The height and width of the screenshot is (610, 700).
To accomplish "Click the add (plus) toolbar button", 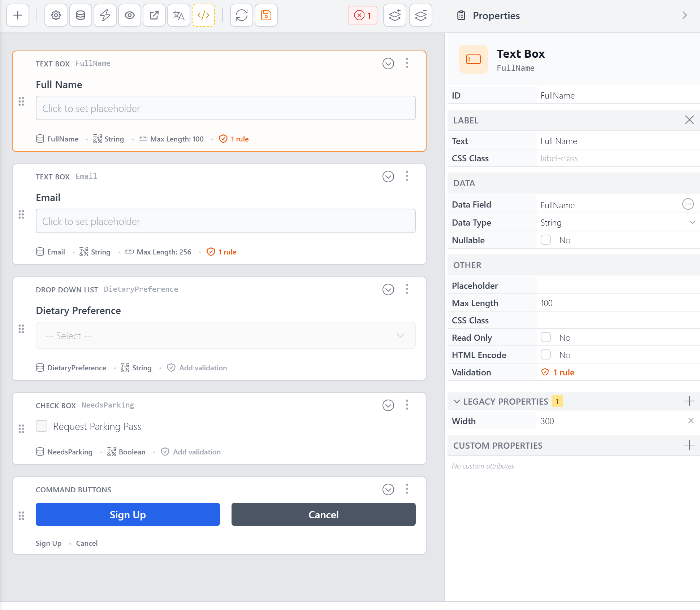I will click(x=18, y=15).
